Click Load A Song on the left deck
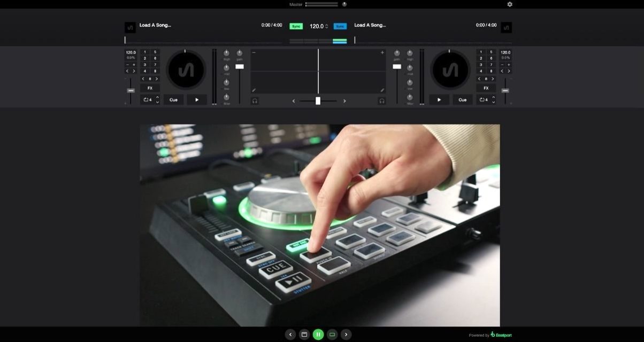The width and height of the screenshot is (644, 342). pos(155,25)
